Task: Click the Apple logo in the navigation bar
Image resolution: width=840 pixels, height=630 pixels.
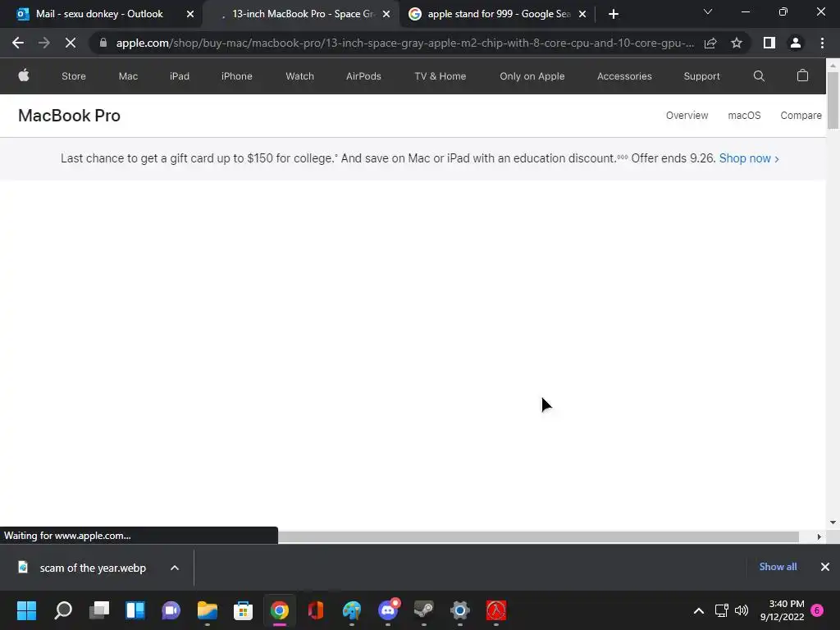Action: pos(24,75)
